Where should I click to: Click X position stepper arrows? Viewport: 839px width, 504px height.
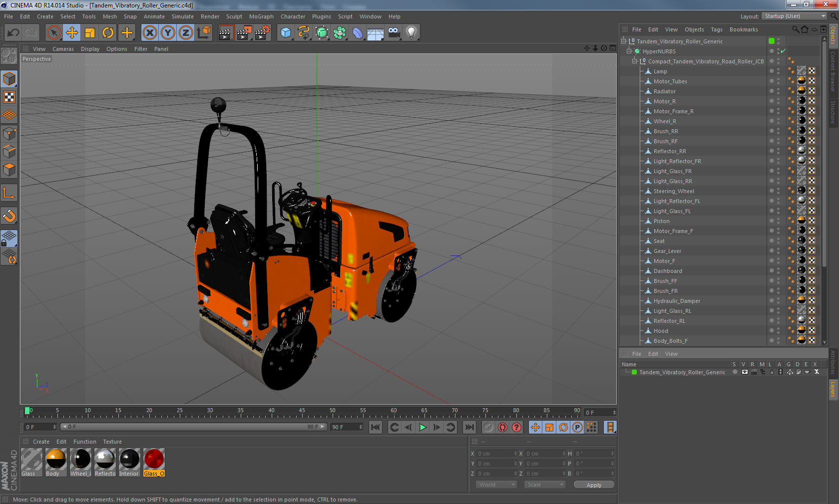coord(515,454)
